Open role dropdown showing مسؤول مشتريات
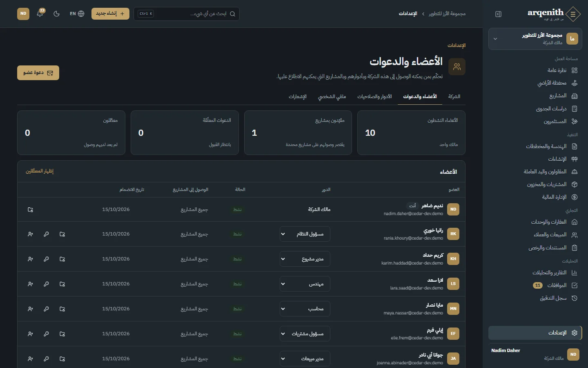The width and height of the screenshot is (588, 368). tap(305, 334)
